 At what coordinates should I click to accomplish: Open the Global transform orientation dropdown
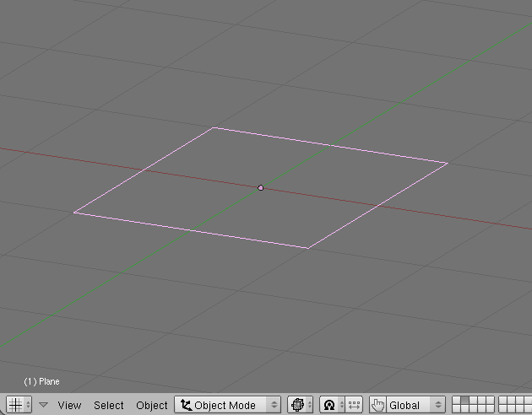[415, 405]
